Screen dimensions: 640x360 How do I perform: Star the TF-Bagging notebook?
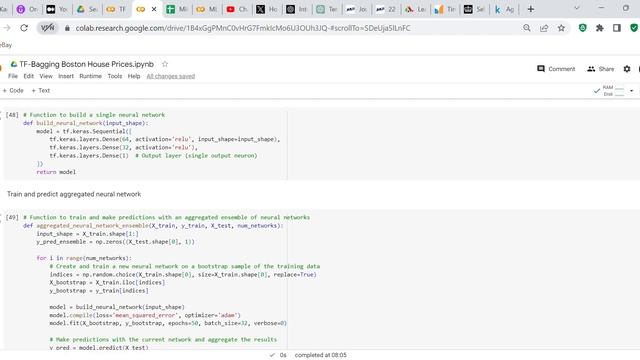click(165, 64)
